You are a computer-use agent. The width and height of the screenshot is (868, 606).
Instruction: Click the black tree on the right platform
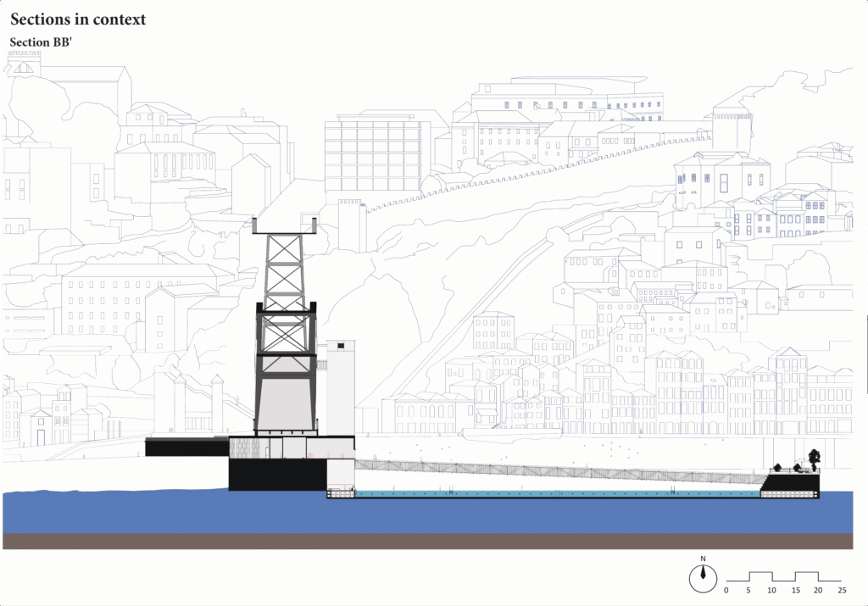click(x=814, y=459)
